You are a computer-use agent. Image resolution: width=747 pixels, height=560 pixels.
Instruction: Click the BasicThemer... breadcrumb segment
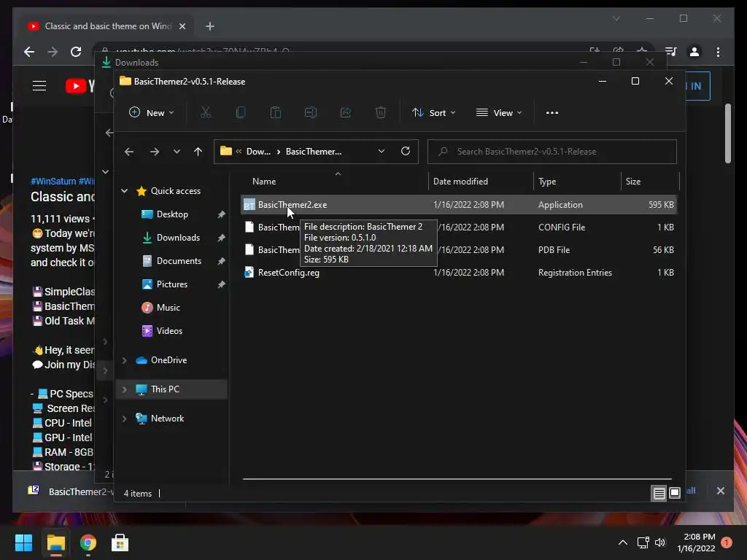[314, 152]
